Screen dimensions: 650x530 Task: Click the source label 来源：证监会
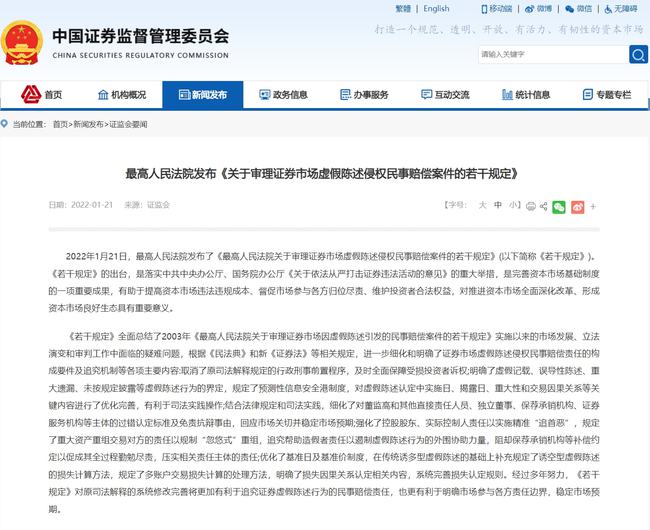click(x=147, y=205)
